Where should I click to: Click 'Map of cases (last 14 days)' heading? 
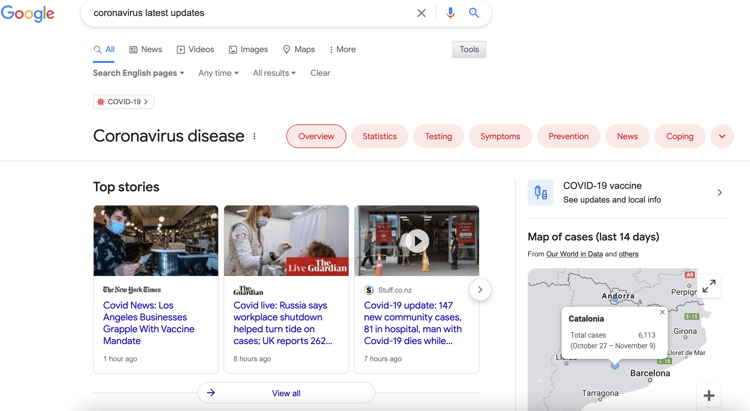(x=593, y=237)
